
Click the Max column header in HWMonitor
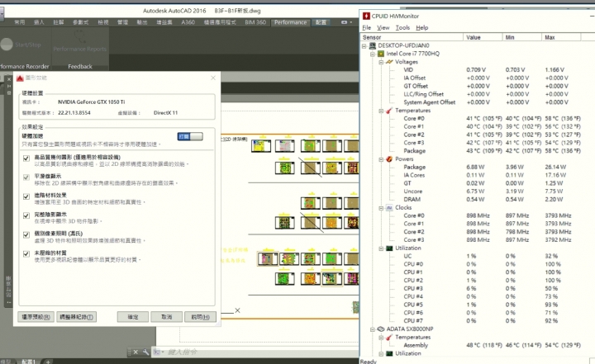[x=561, y=37]
